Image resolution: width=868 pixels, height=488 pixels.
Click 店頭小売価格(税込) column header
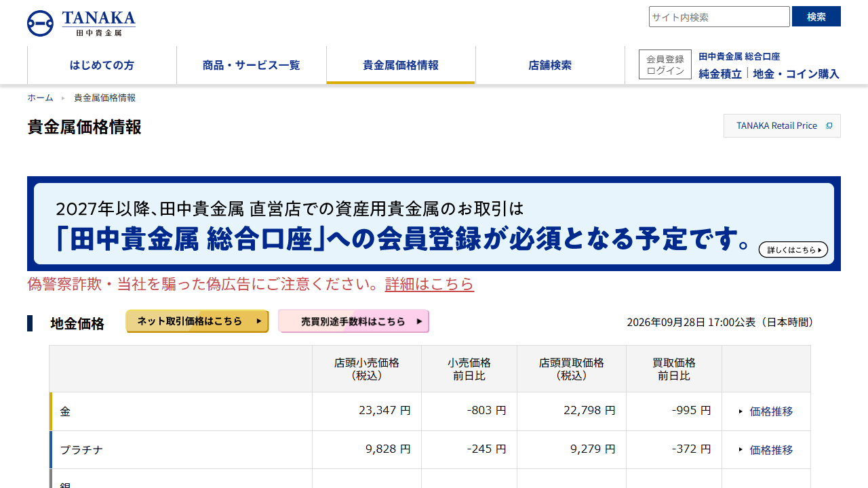(x=367, y=369)
